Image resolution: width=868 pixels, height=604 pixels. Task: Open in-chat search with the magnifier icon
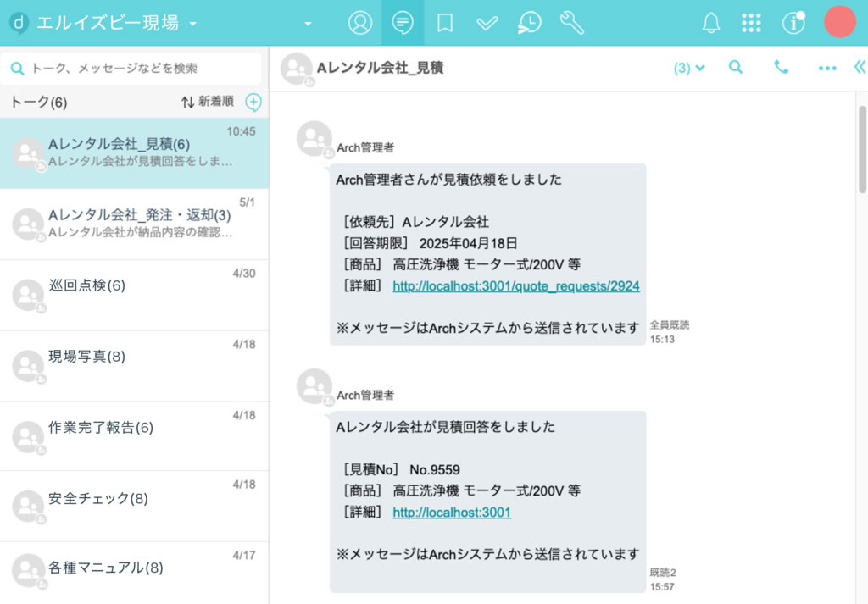[x=737, y=66]
